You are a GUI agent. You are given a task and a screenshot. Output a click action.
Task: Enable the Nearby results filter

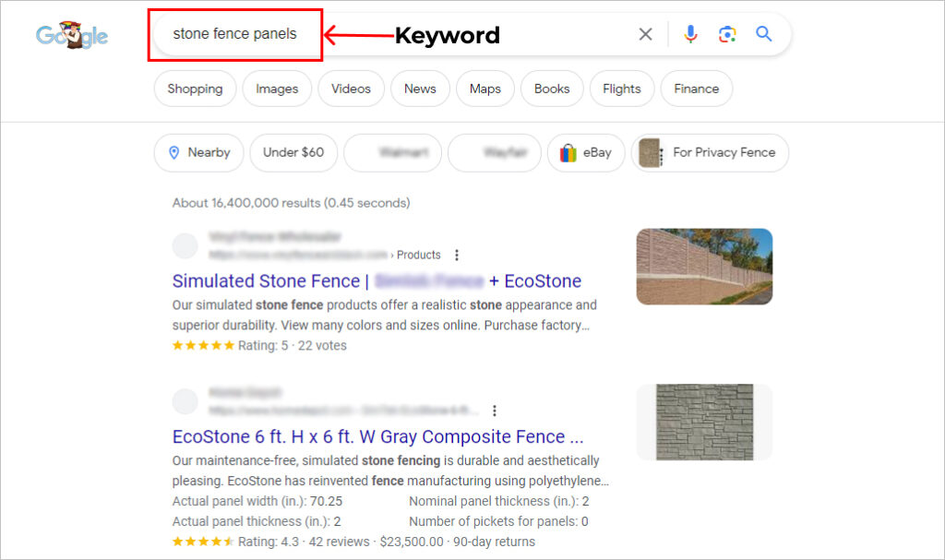pos(198,153)
